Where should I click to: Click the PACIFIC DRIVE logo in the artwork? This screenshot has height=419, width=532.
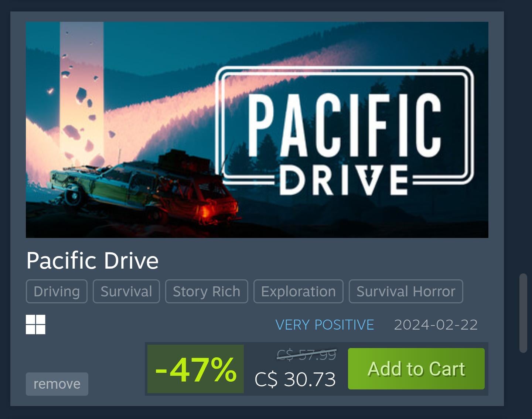coord(344,132)
